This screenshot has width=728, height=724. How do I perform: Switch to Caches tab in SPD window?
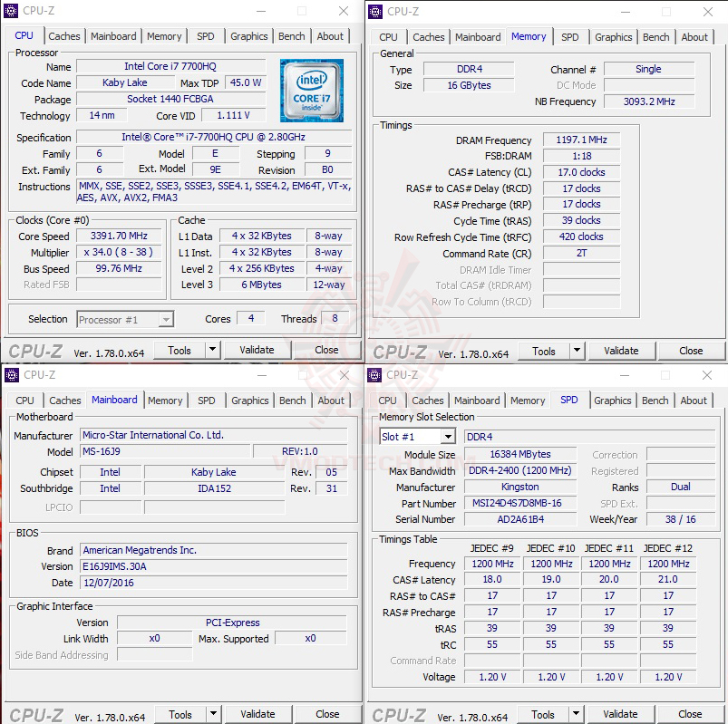tap(428, 401)
